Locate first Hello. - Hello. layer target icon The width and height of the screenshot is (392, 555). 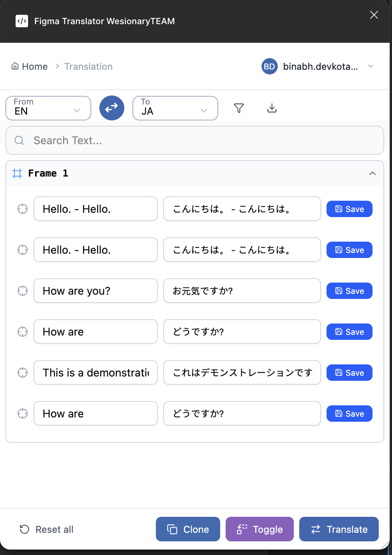[x=23, y=209]
